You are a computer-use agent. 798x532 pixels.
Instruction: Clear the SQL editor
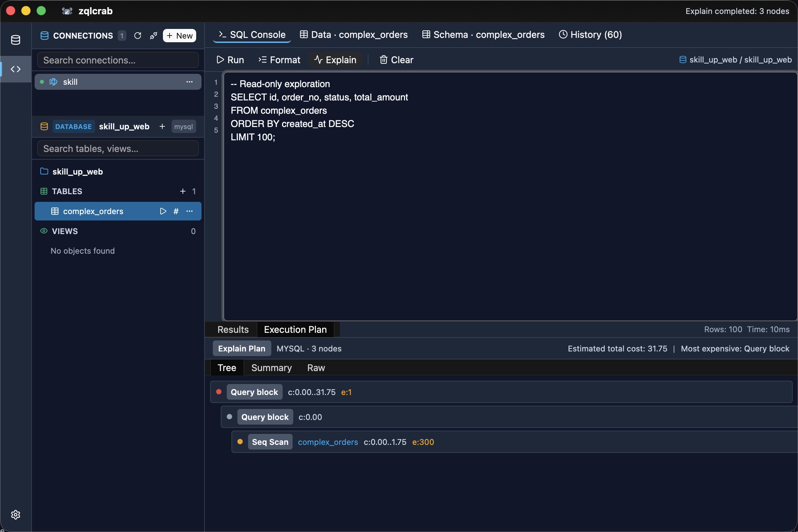[x=396, y=60]
